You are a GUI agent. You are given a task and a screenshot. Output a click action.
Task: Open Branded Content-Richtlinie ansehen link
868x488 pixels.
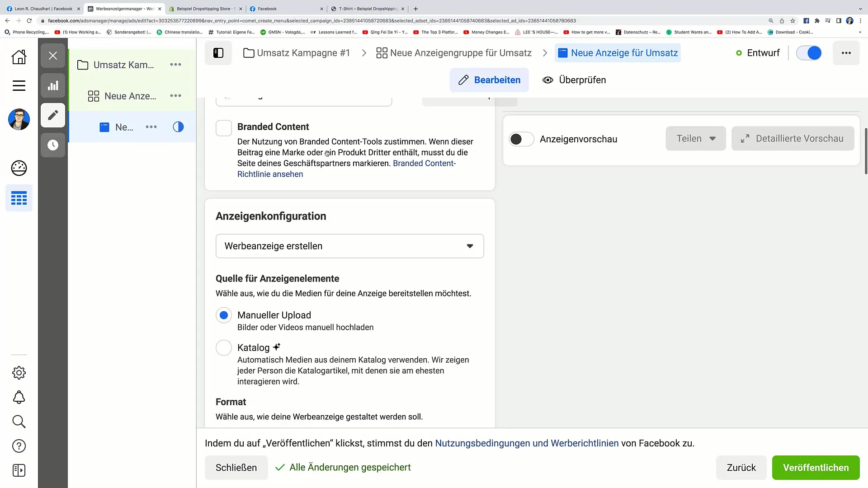(347, 169)
